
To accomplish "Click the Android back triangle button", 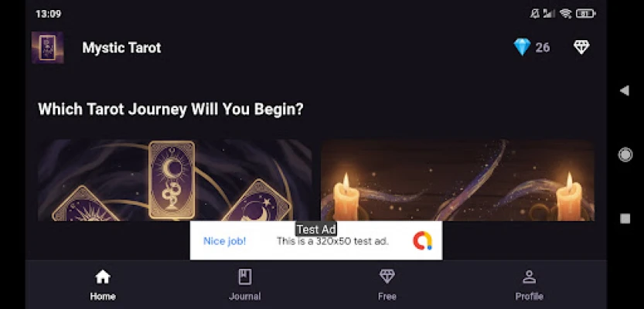I will [625, 90].
